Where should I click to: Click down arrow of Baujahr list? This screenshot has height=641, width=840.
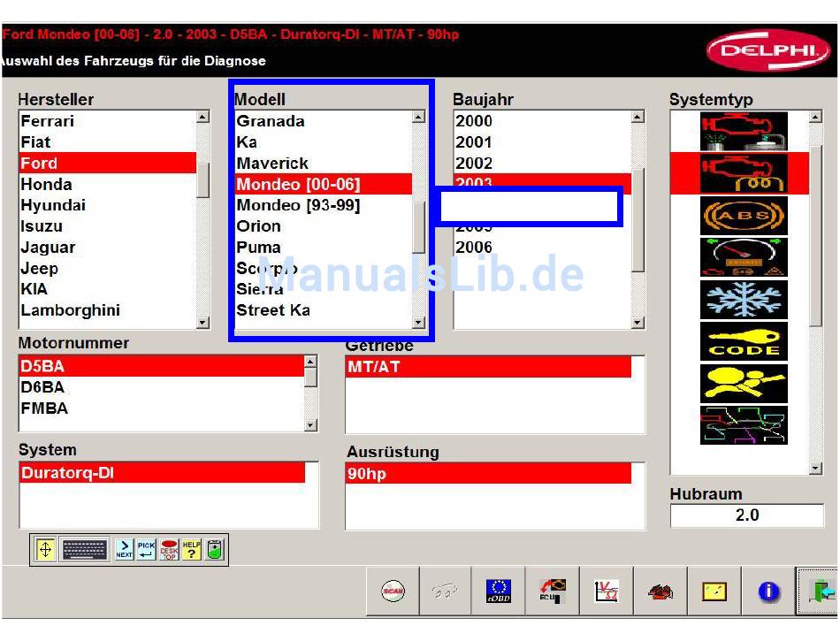click(x=637, y=323)
